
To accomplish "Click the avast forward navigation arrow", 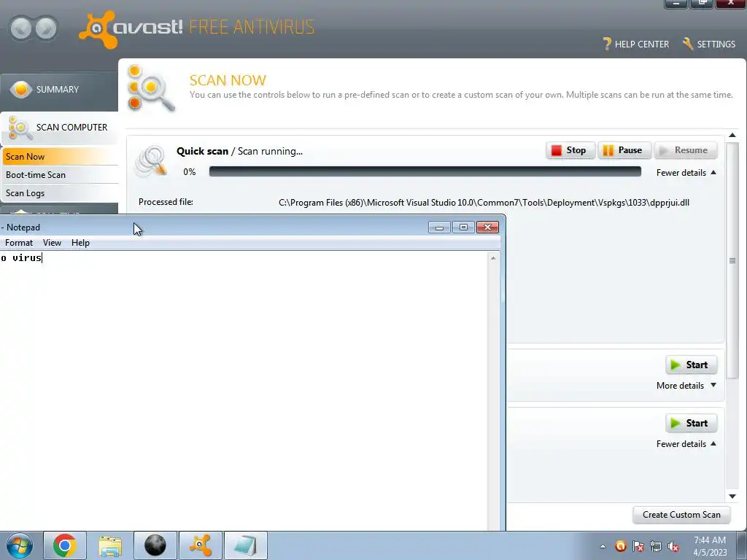I will (x=46, y=28).
